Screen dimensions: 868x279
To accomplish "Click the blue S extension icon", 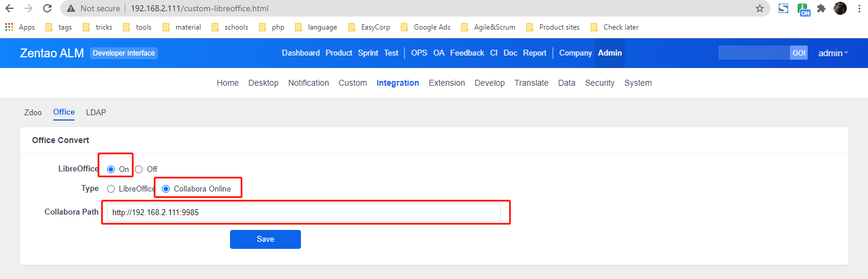I will pos(783,9).
